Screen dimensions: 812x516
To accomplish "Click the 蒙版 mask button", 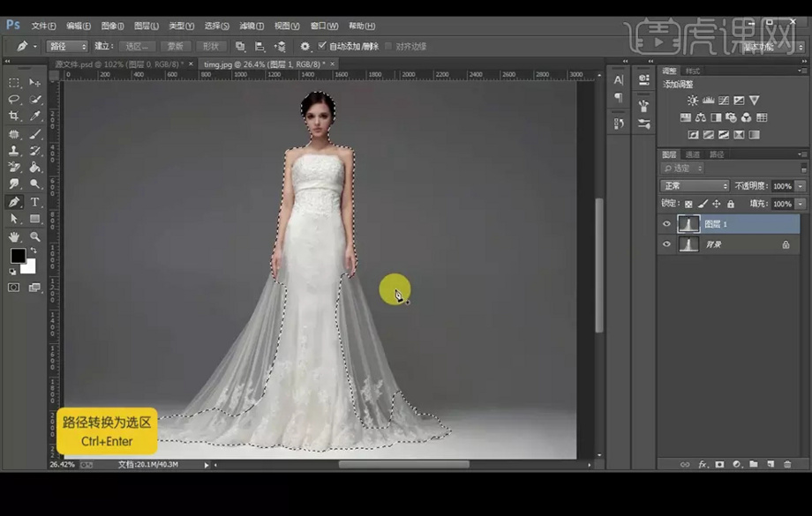I will [176, 47].
